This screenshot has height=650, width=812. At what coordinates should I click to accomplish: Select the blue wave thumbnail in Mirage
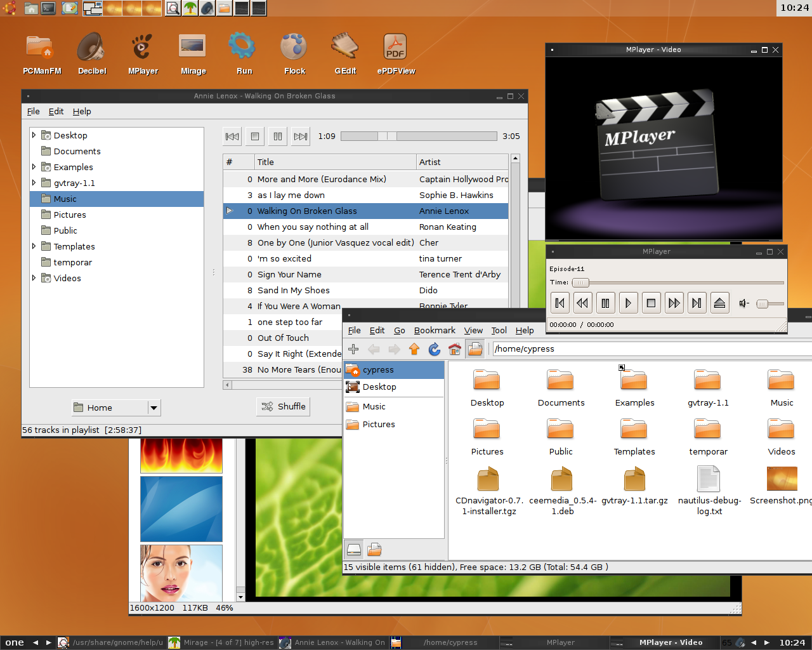[181, 509]
